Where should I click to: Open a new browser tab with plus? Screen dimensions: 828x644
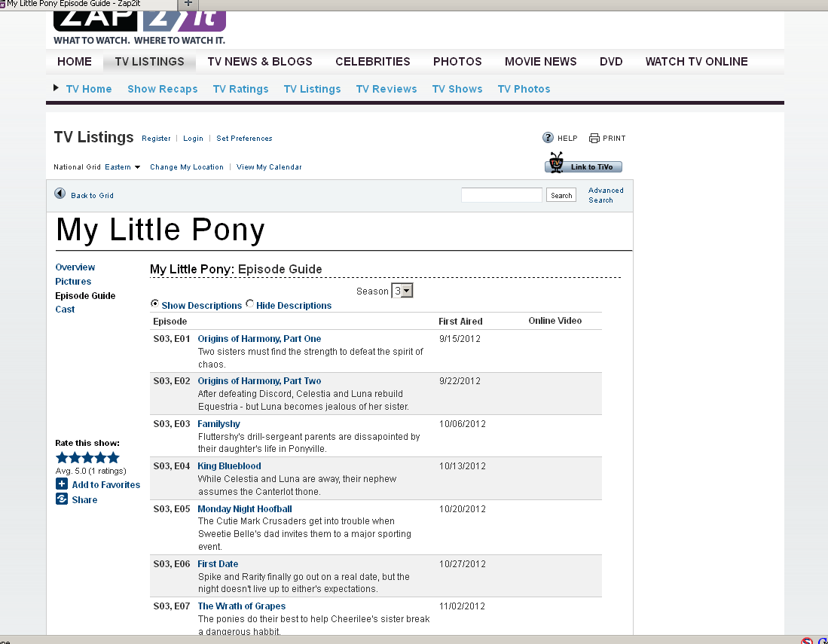click(x=188, y=4)
